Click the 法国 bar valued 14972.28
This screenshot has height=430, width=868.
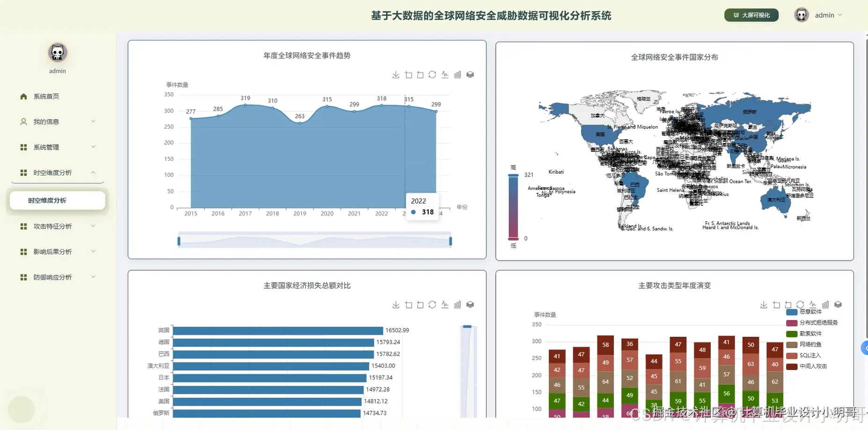coord(269,390)
